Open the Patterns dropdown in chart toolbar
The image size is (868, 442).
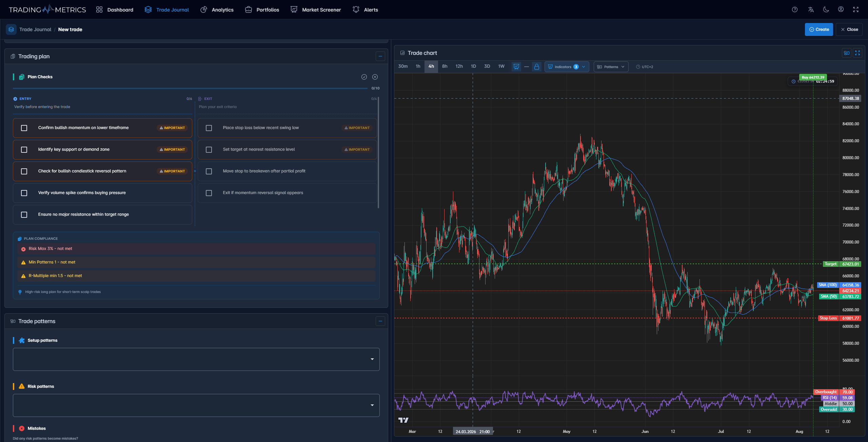pos(611,67)
